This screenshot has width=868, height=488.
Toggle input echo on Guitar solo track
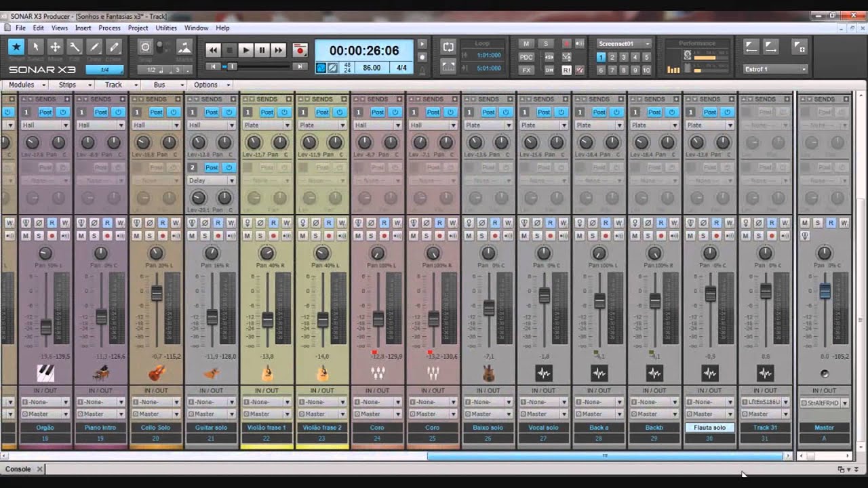tap(231, 235)
